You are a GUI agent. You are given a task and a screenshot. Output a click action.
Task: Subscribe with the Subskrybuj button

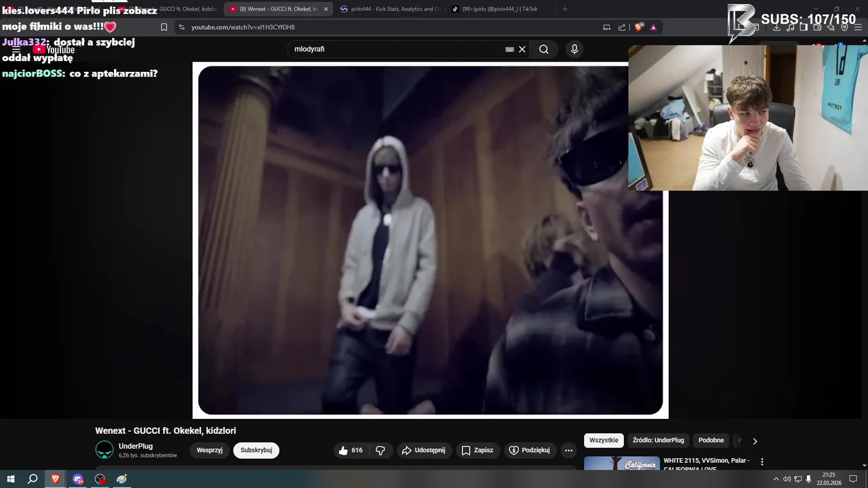(256, 450)
